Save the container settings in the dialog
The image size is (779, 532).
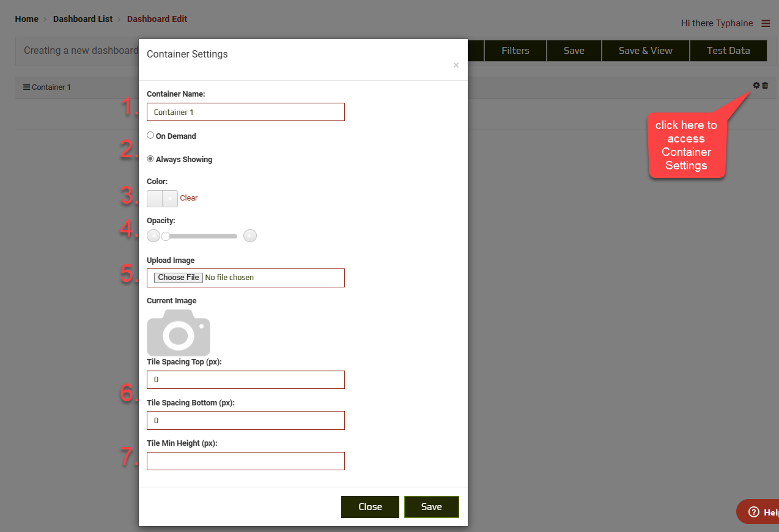(x=431, y=507)
